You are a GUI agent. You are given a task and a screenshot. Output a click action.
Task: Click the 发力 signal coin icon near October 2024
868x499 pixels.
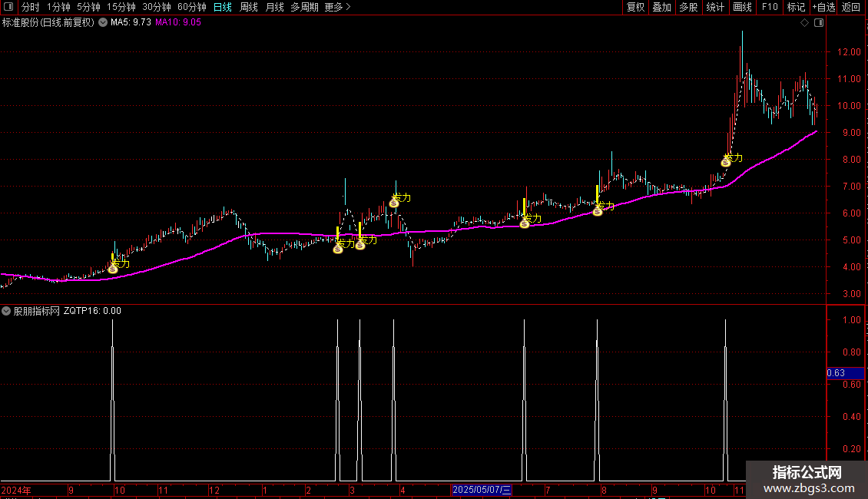click(113, 269)
